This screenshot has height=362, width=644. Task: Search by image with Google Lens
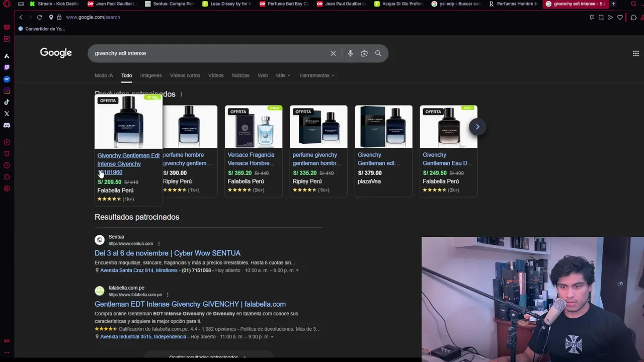tap(364, 53)
